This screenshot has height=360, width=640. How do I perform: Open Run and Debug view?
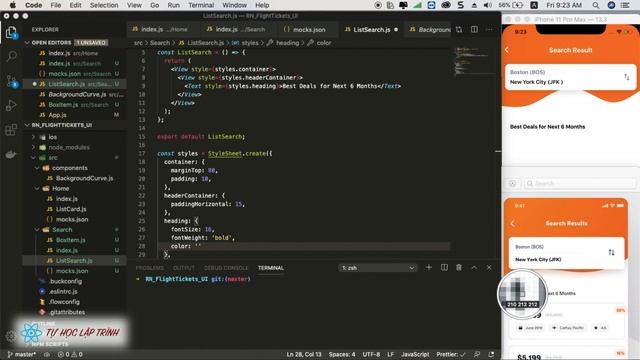[11, 105]
